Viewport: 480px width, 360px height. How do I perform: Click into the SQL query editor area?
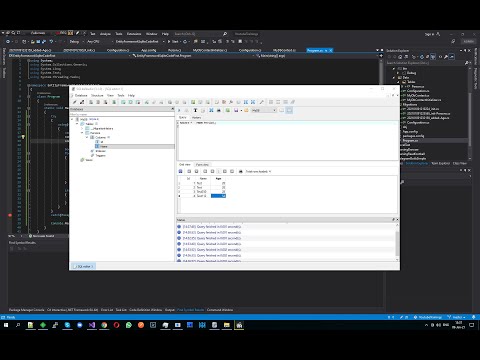coord(288,141)
